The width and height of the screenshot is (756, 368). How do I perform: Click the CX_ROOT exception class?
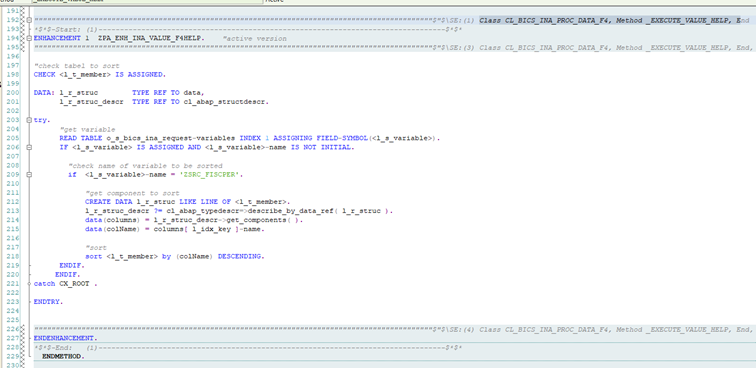click(74, 284)
